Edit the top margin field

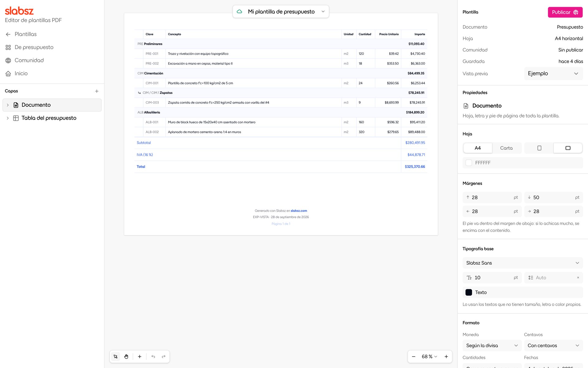[x=492, y=197]
